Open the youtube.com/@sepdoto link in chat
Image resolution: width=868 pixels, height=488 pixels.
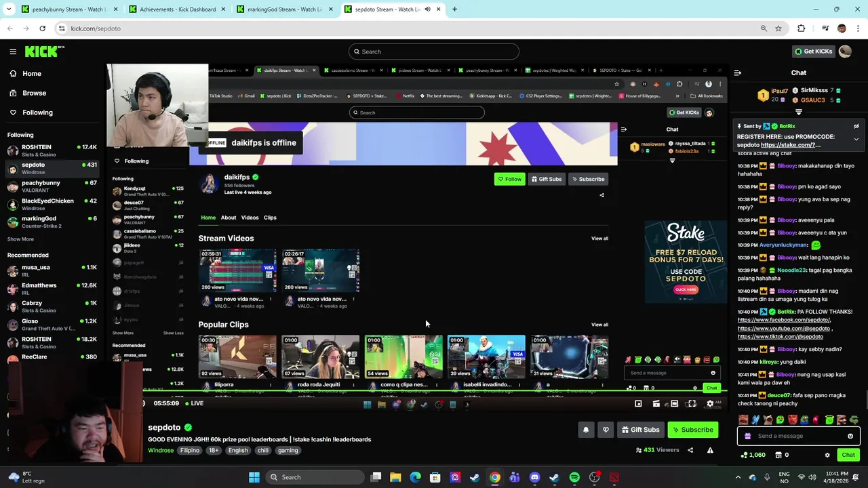pos(784,329)
